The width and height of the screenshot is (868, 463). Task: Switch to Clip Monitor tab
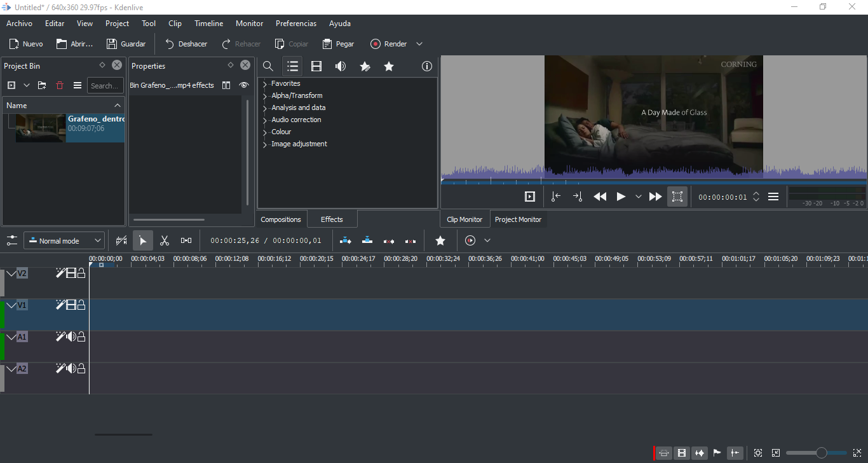pyautogui.click(x=465, y=219)
